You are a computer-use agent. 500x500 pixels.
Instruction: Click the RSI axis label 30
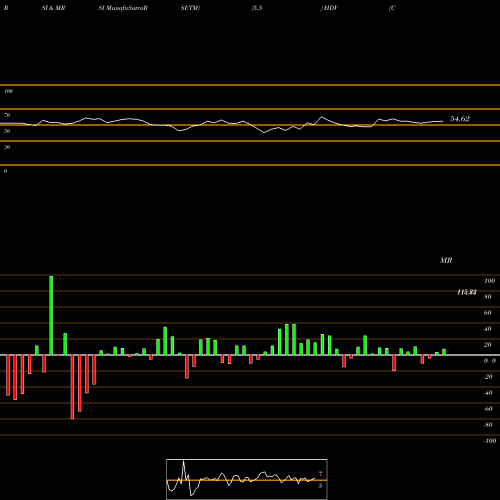[x=7, y=147]
